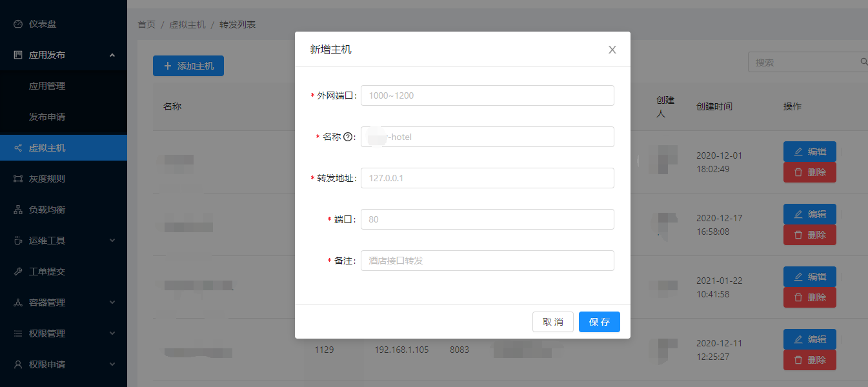Expand the 权限管理 submenu chevron
Screen dimensions: 868x387
click(112, 333)
